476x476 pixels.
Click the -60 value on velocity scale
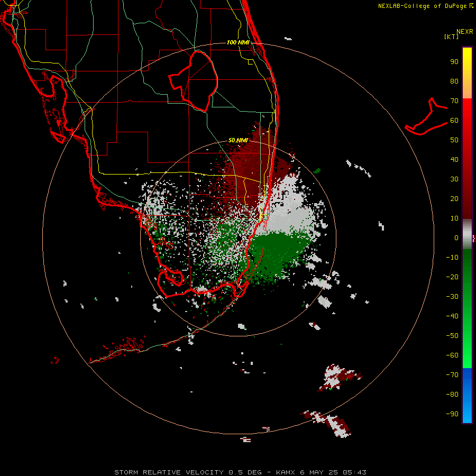[452, 355]
